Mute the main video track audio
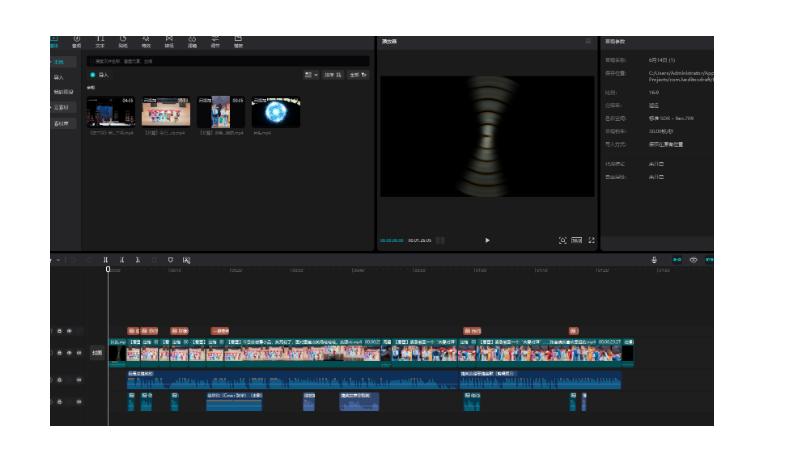 (x=79, y=353)
